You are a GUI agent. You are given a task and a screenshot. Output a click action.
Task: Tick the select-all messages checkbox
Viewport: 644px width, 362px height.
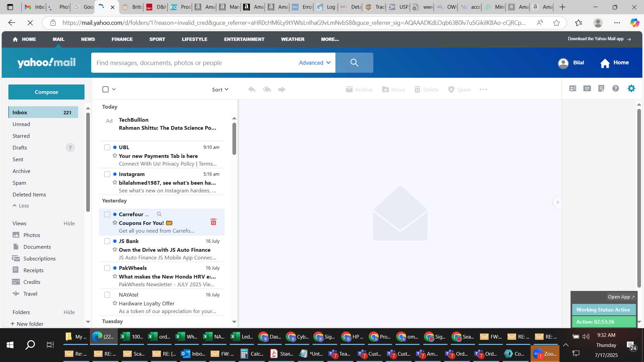105,89
